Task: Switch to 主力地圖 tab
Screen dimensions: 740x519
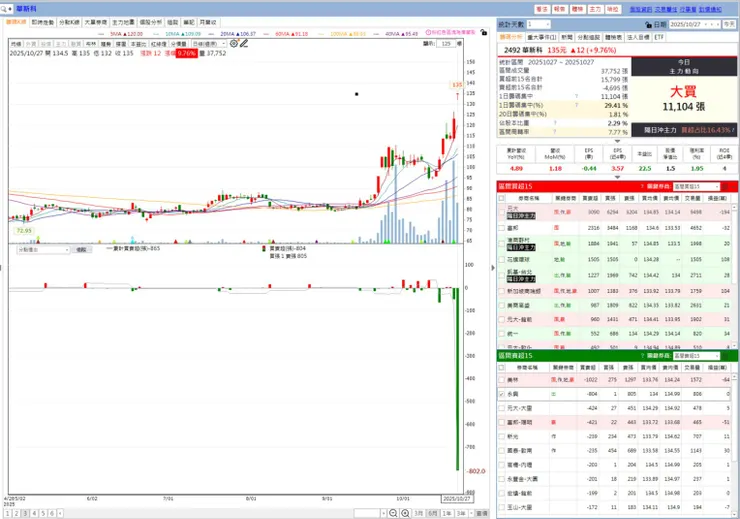Action: pyautogui.click(x=123, y=22)
